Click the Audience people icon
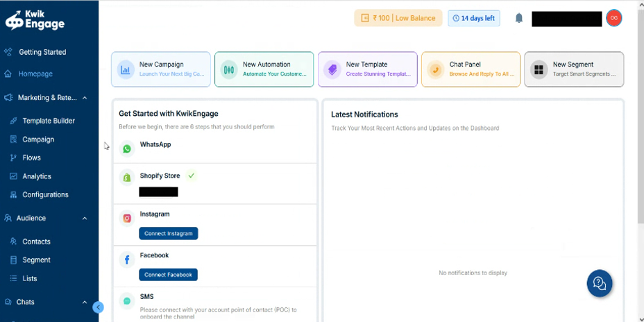644x322 pixels. 8,218
